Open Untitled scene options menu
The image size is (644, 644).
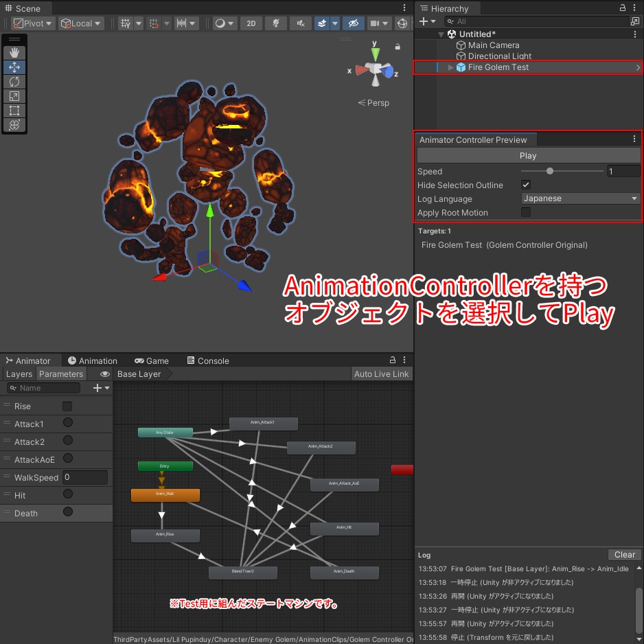pos(635,34)
